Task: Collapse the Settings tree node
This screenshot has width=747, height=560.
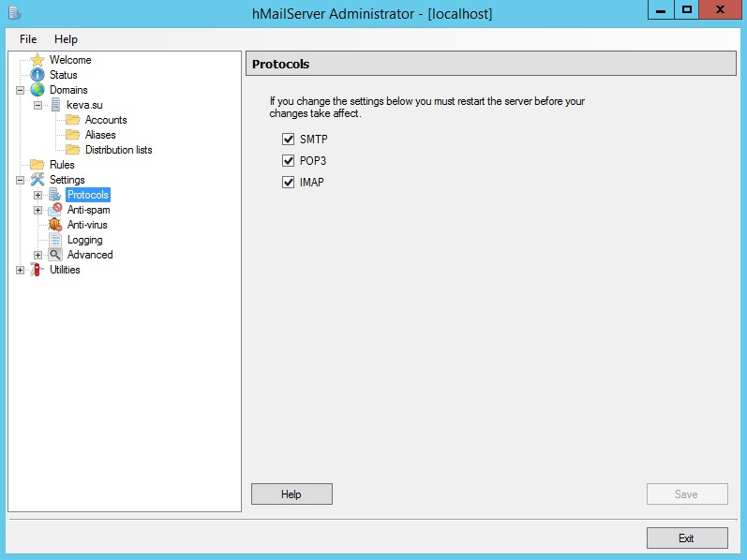Action: [x=20, y=180]
